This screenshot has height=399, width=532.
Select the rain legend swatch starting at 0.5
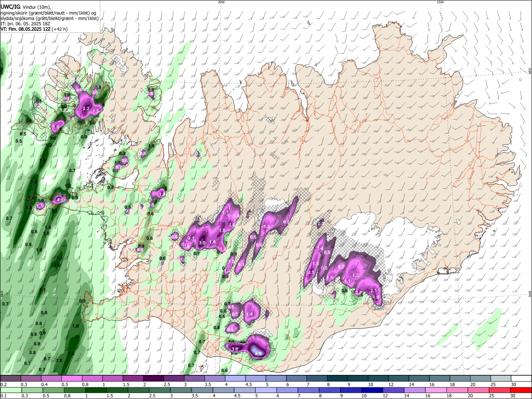[x=53, y=390]
